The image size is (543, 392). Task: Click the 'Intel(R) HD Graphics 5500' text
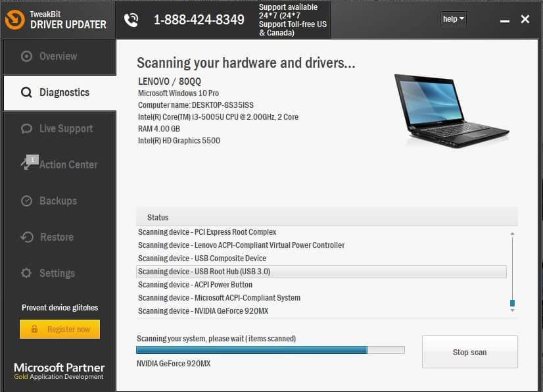179,140
